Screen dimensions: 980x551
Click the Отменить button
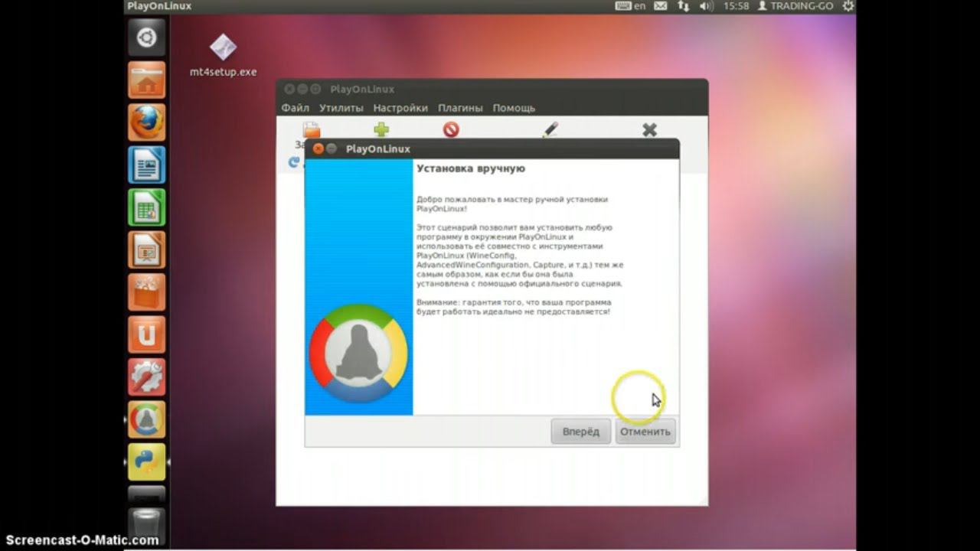point(645,432)
